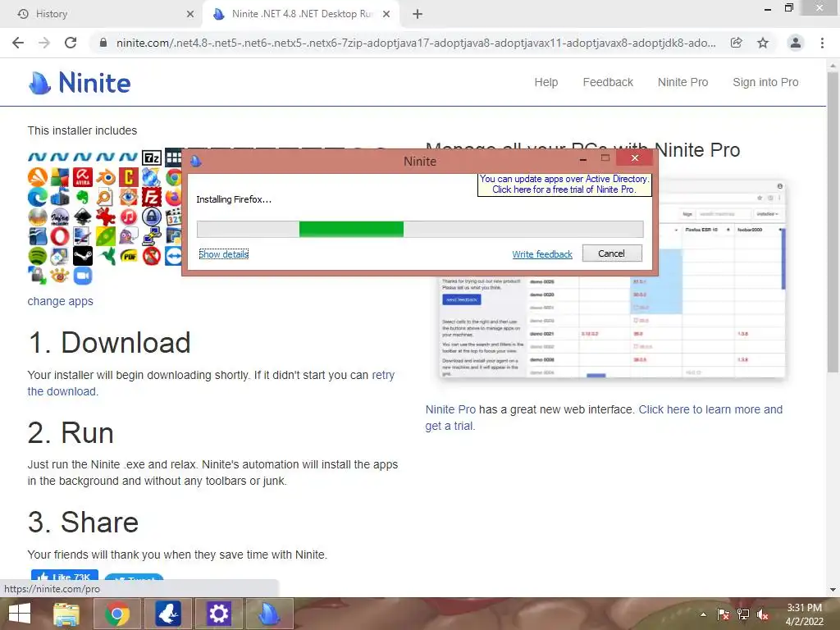Click the Pidgin purple bird icon
This screenshot has height=630, width=840.
click(129, 236)
